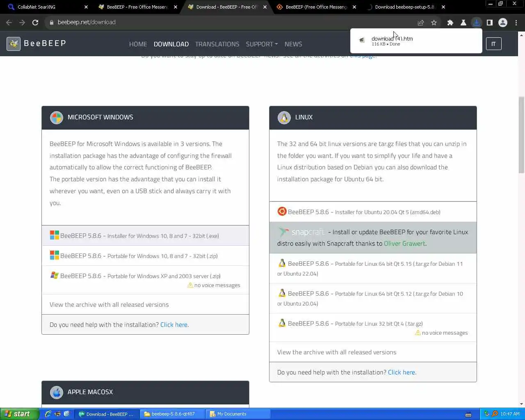Click the Ubuntu logo icon

coord(282,211)
